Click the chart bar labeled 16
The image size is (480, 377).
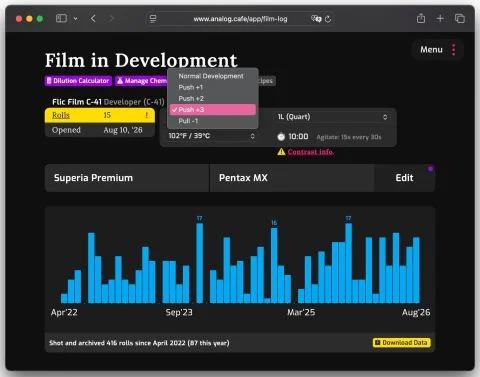[274, 265]
